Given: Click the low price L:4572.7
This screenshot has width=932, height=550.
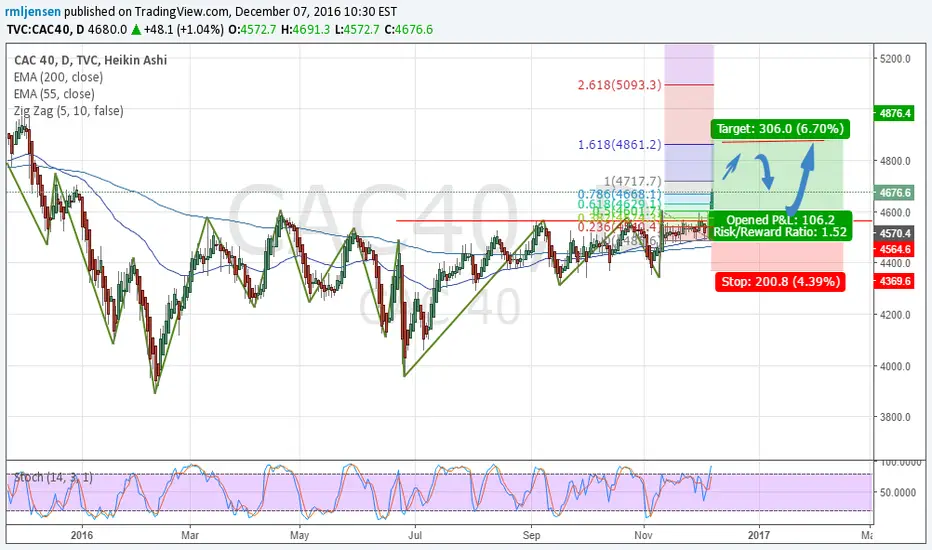Looking at the screenshot, I should point(357,29).
